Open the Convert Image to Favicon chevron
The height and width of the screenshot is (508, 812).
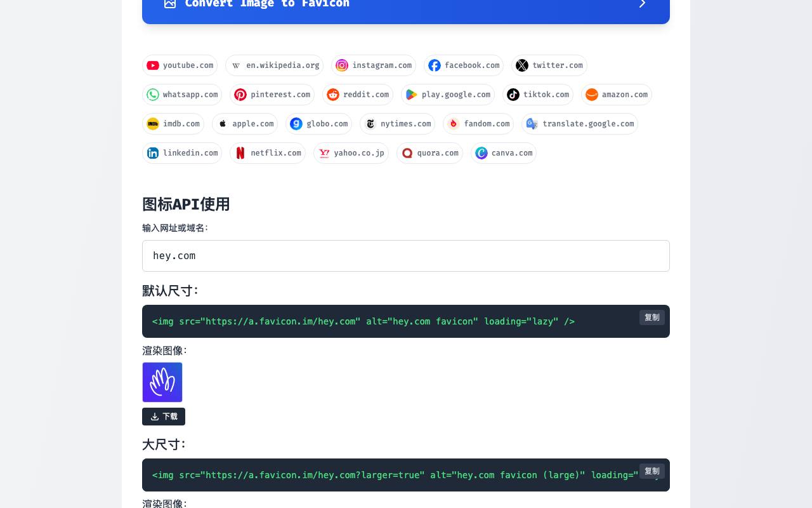[642, 3]
